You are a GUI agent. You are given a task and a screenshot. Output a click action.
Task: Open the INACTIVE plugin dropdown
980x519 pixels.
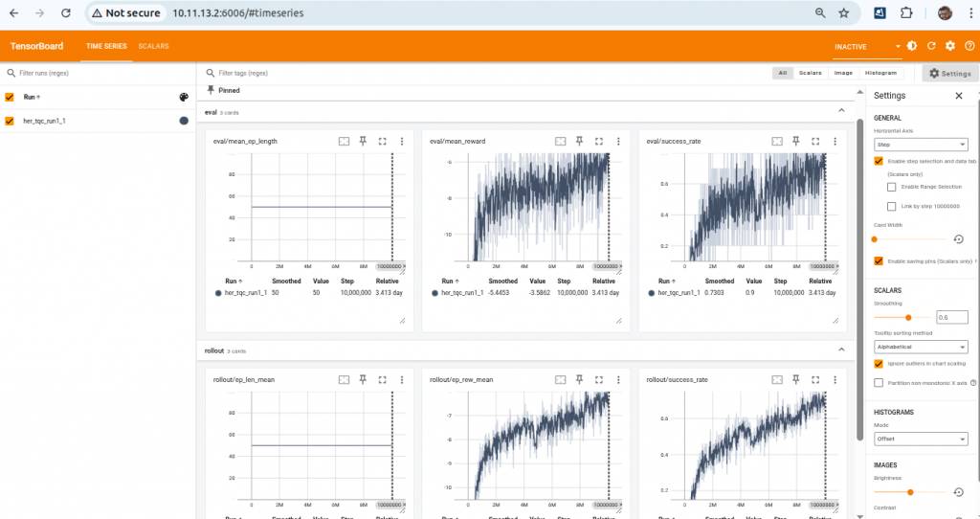[867, 46]
